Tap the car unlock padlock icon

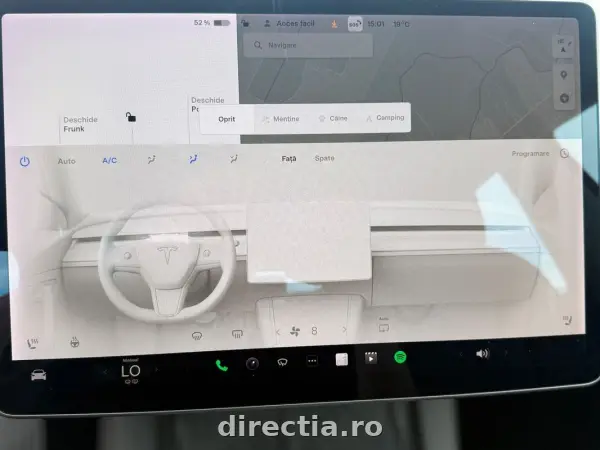[x=131, y=117]
